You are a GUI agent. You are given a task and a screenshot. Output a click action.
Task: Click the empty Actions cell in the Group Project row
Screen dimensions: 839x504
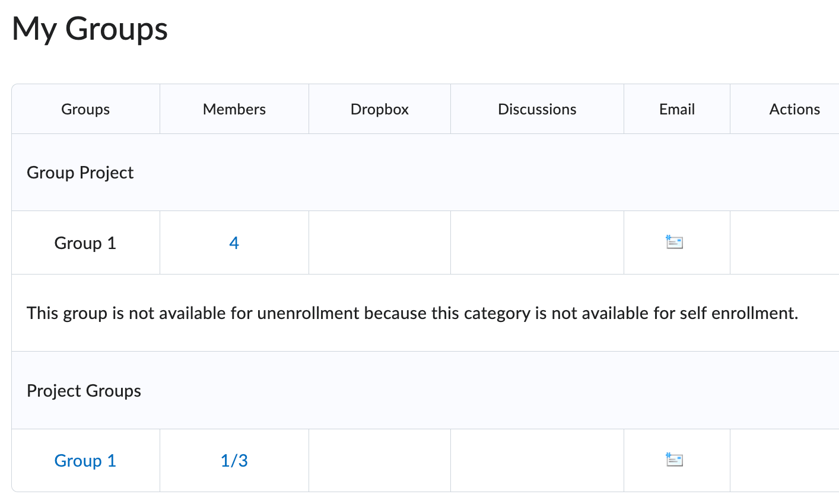pyautogui.click(x=784, y=243)
